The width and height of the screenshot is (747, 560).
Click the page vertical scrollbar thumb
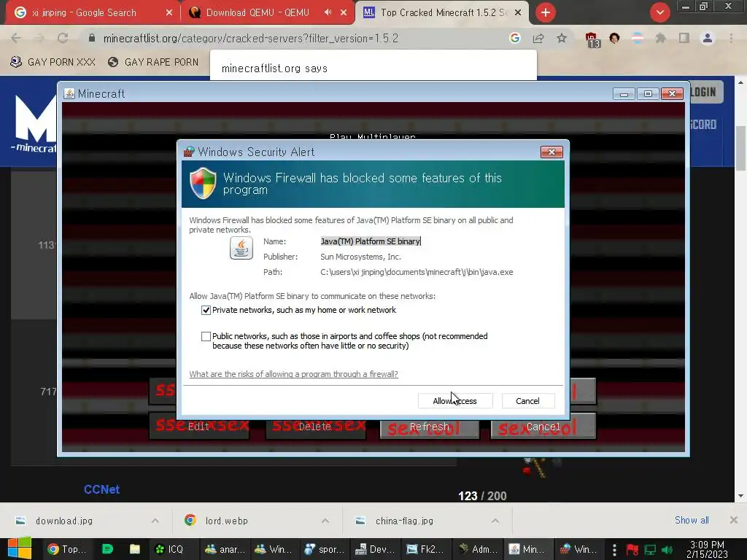click(740, 148)
